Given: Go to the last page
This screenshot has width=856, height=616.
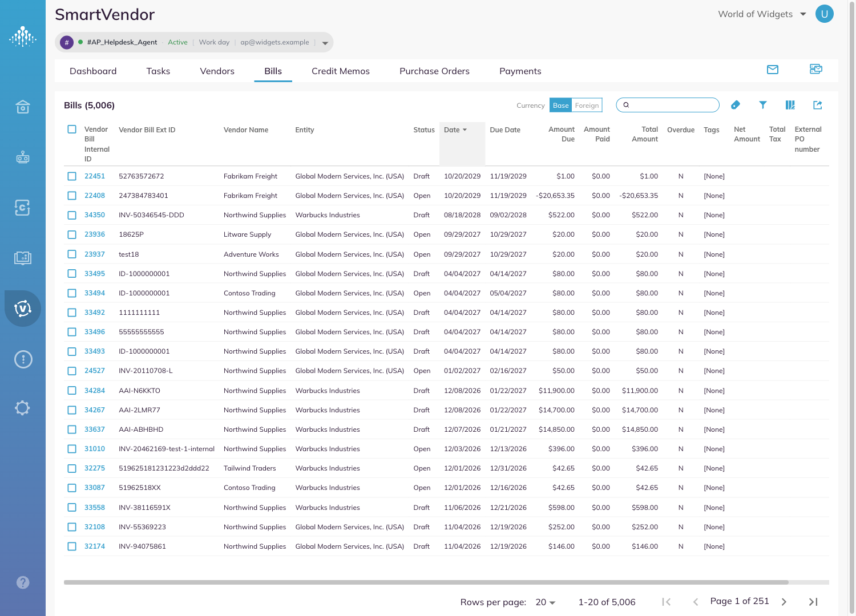Looking at the screenshot, I should (x=814, y=602).
